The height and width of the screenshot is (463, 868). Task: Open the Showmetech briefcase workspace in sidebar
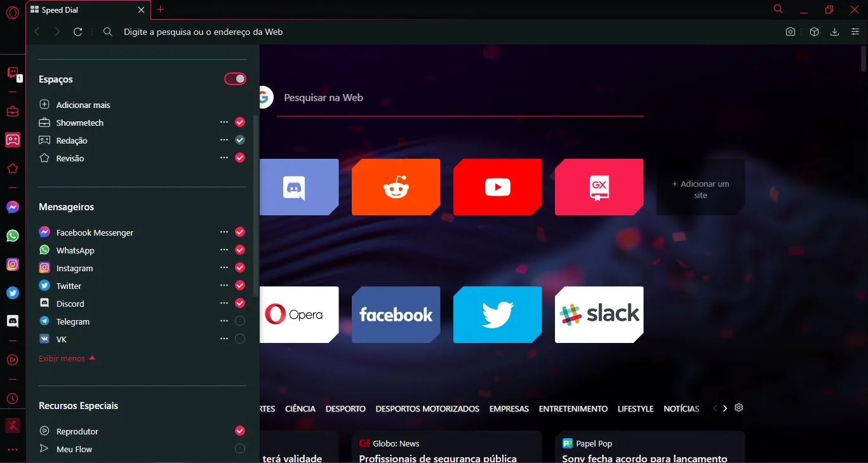pyautogui.click(x=13, y=112)
